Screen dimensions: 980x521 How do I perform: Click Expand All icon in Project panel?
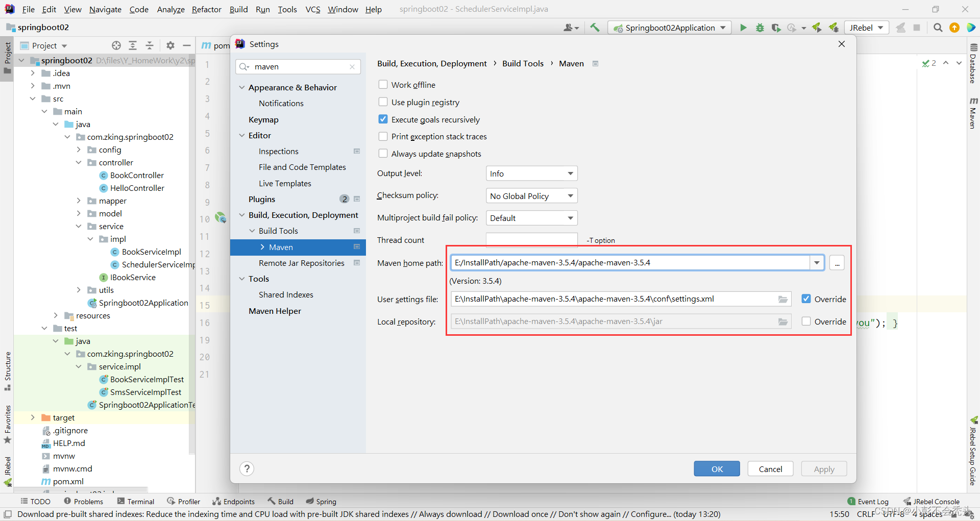point(133,45)
